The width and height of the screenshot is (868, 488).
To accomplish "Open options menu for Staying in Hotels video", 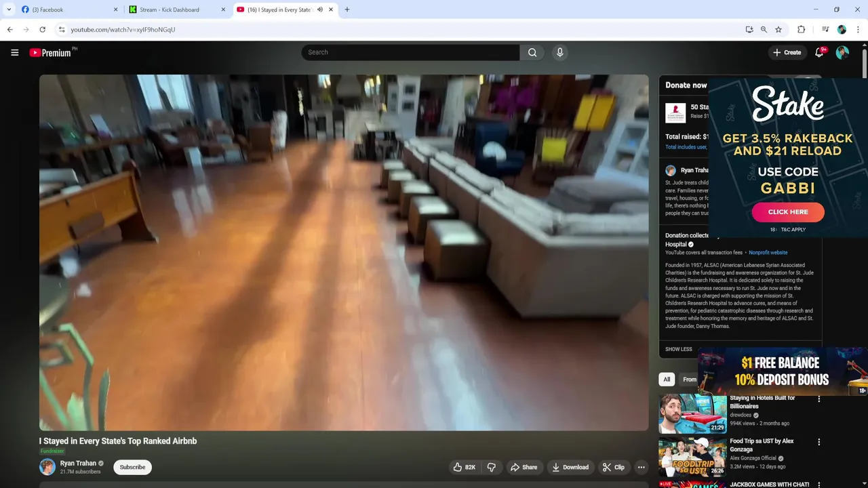I will point(818,399).
